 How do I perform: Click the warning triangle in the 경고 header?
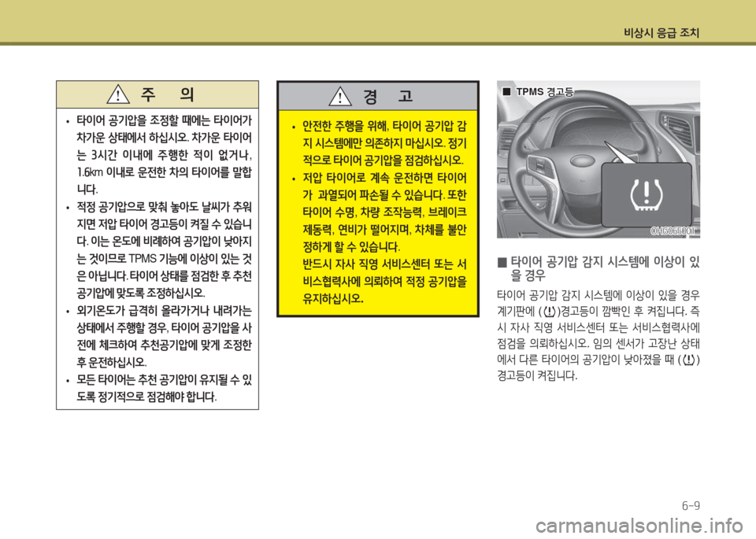point(340,97)
